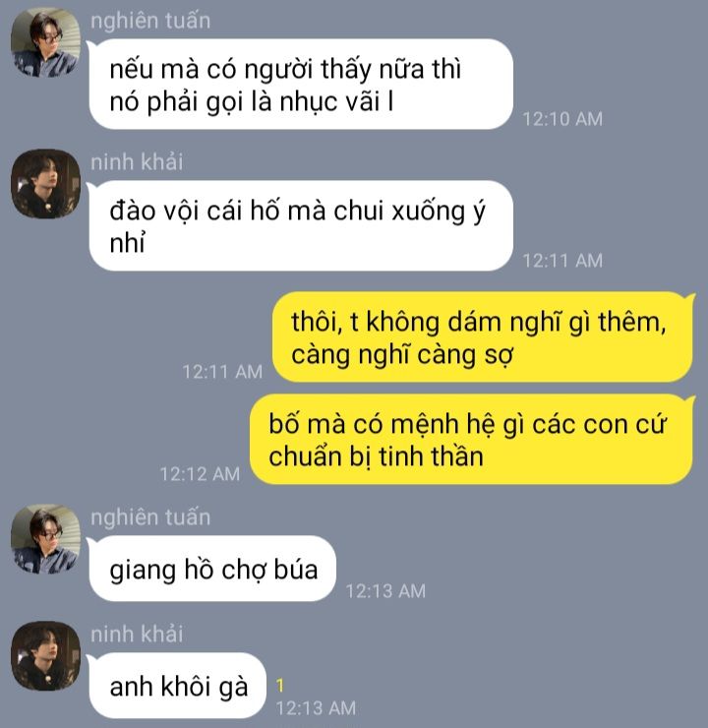
Task: Click the 'anh khôi gà' message bubble
Action: tap(177, 686)
